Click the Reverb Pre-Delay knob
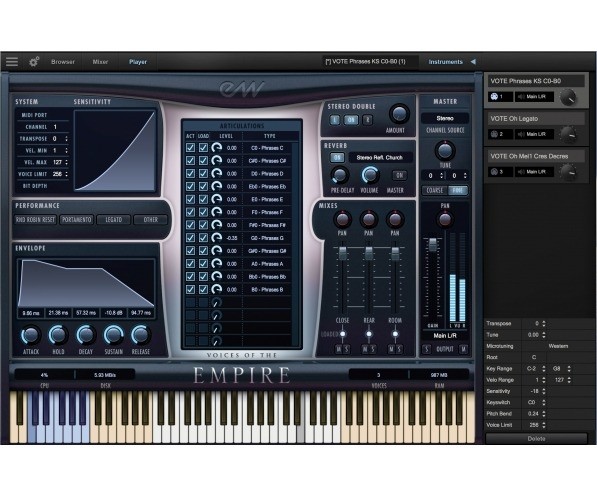 pyautogui.click(x=340, y=175)
